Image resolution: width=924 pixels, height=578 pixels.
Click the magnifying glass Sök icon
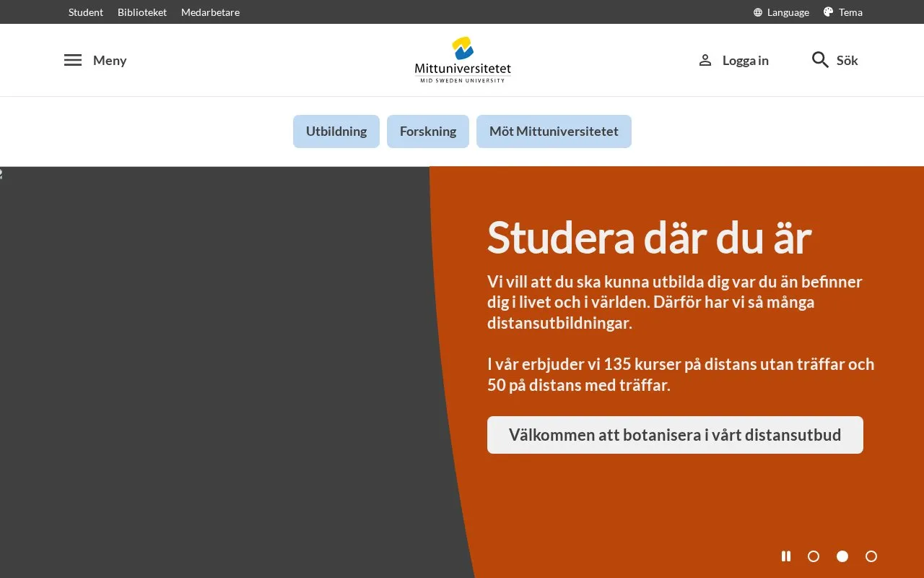coord(820,60)
